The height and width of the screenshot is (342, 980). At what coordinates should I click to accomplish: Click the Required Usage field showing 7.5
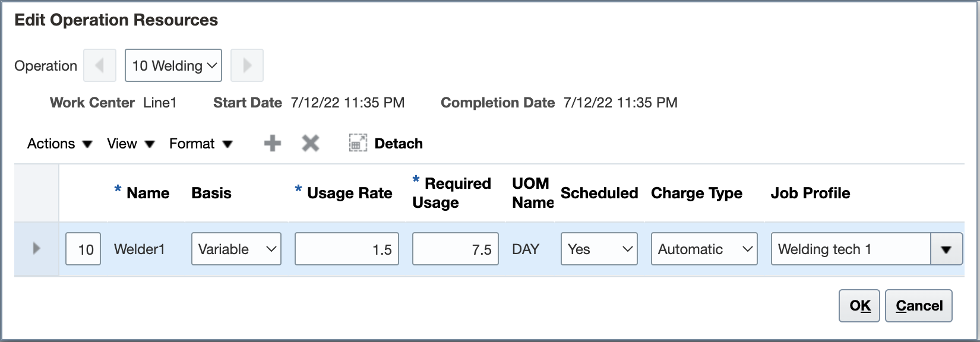pos(455,249)
